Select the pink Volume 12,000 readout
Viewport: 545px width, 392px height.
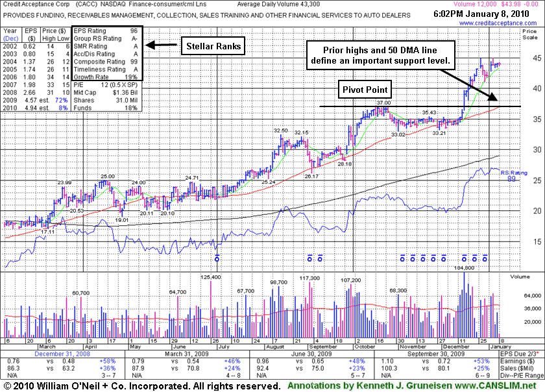tap(475, 4)
